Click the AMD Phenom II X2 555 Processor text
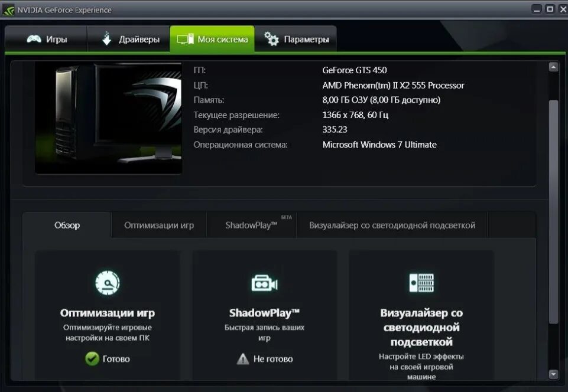This screenshot has height=392, width=568. tap(393, 86)
